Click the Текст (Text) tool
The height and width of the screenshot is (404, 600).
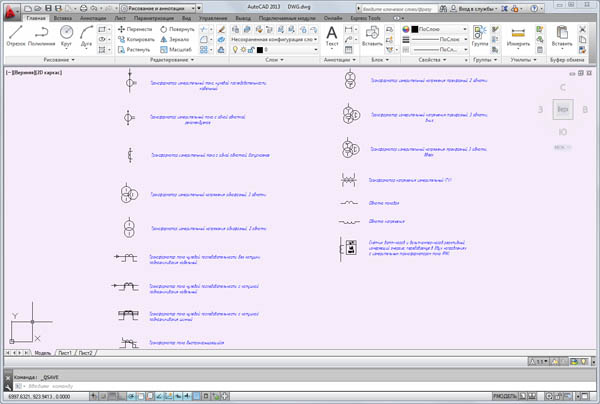pyautogui.click(x=332, y=36)
